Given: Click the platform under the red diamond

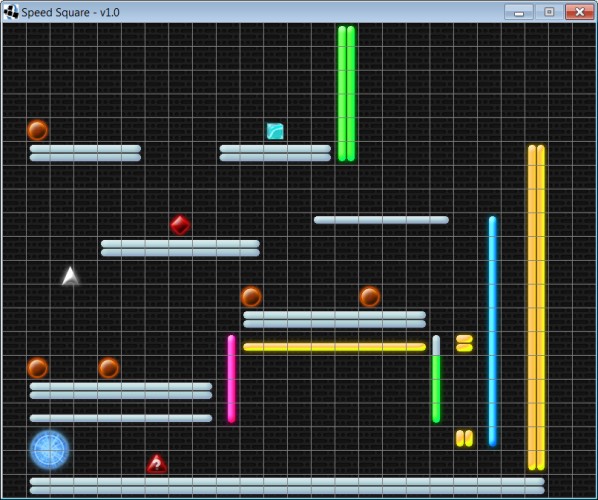Looking at the screenshot, I should pos(180,248).
